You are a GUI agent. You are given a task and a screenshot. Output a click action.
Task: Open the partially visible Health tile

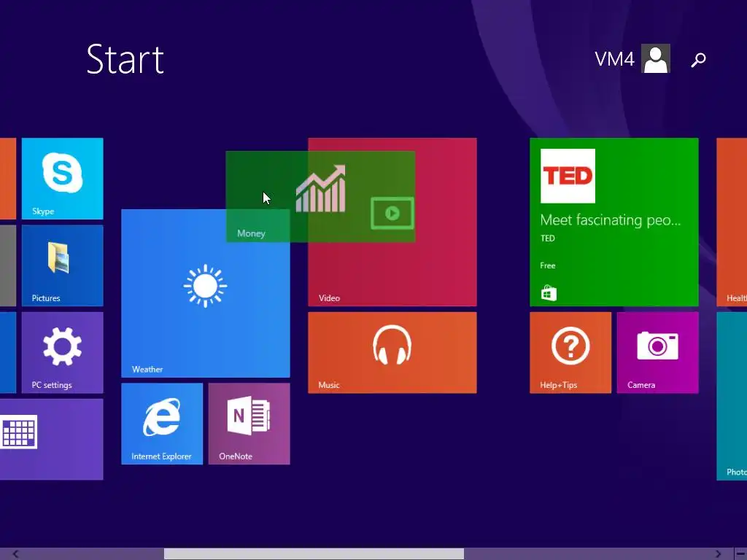732,222
